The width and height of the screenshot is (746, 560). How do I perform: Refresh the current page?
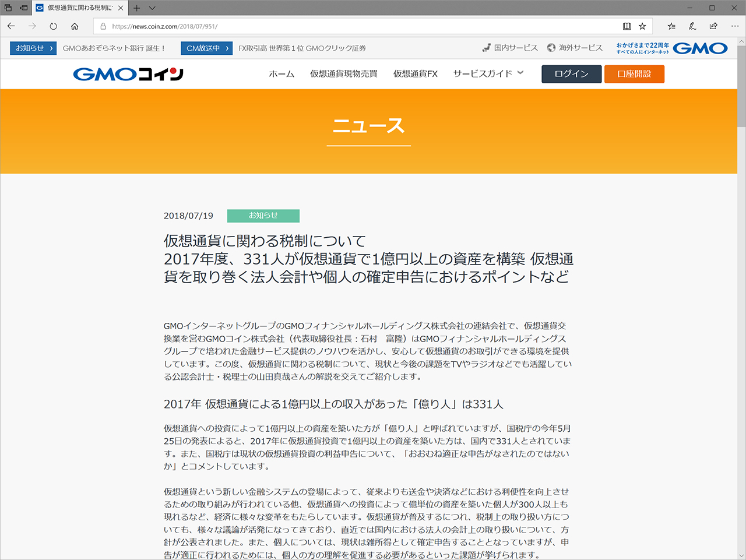(x=52, y=26)
